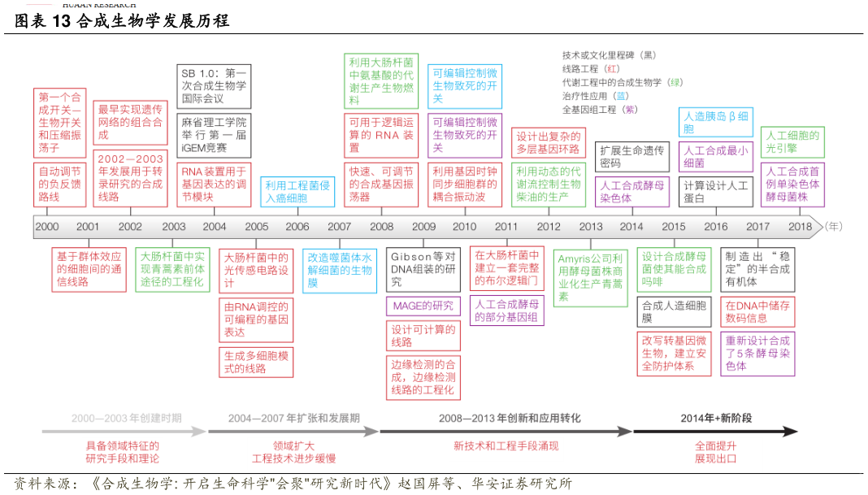Select the box '设计合成酵母菌使其能合成吗啡'
Screen dimensions: 868x495
coord(675,270)
